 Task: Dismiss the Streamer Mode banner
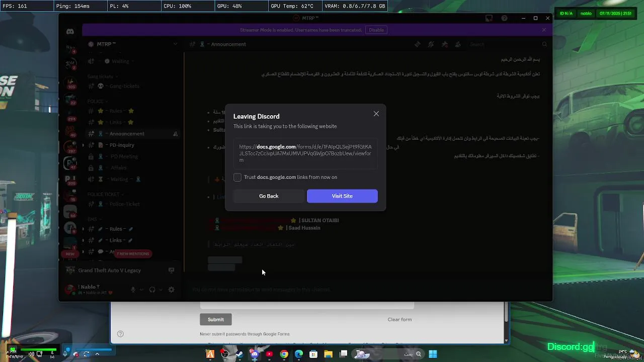click(x=544, y=30)
